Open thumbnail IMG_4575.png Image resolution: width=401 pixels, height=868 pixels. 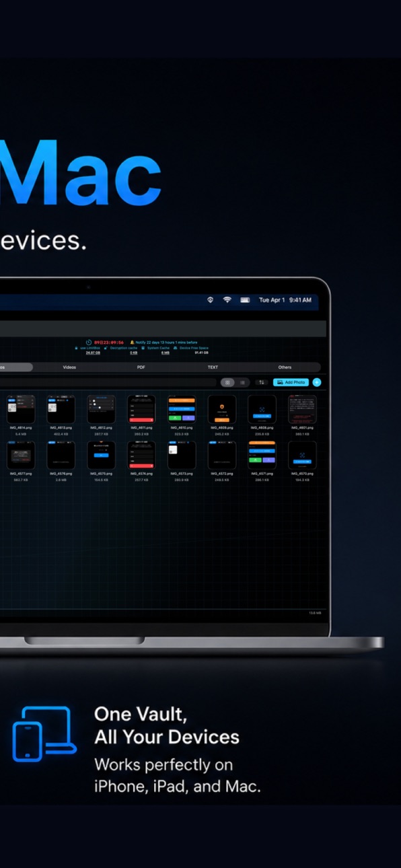click(101, 456)
